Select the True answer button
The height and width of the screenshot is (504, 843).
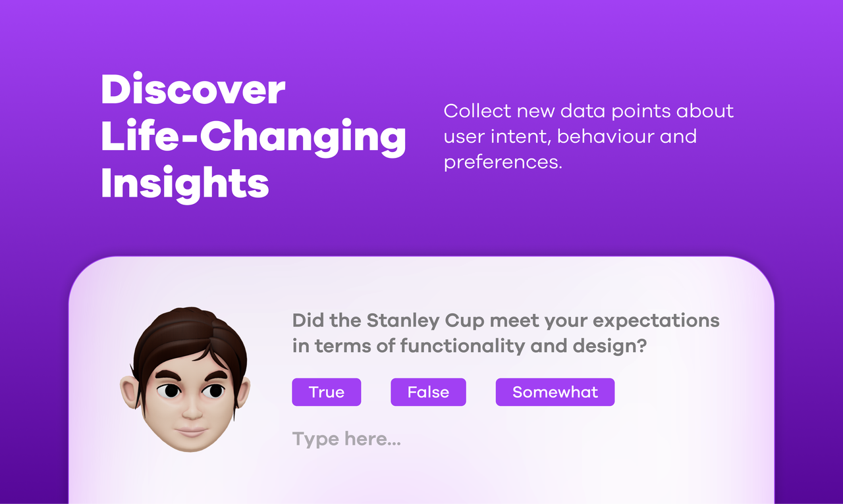tap(327, 392)
